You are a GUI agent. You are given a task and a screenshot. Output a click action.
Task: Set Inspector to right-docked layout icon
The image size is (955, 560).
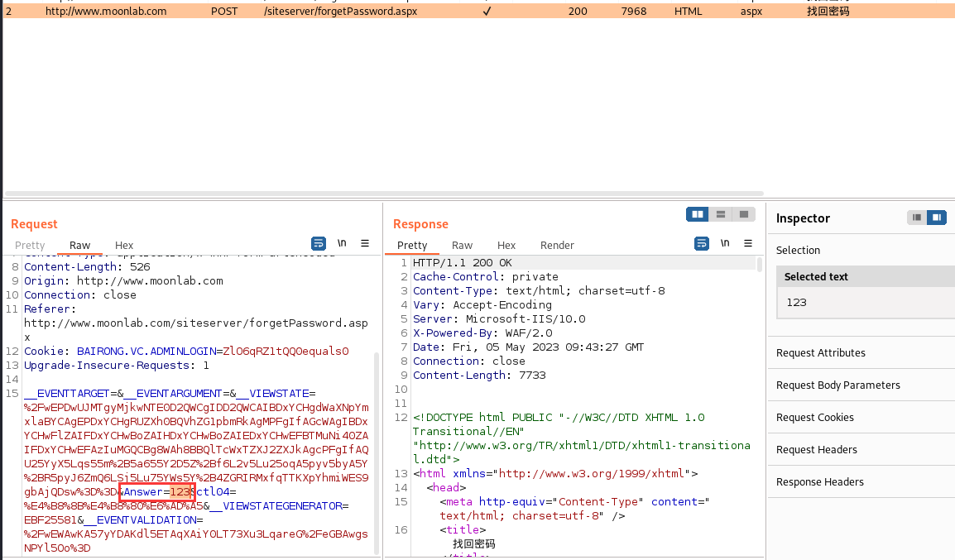(937, 218)
